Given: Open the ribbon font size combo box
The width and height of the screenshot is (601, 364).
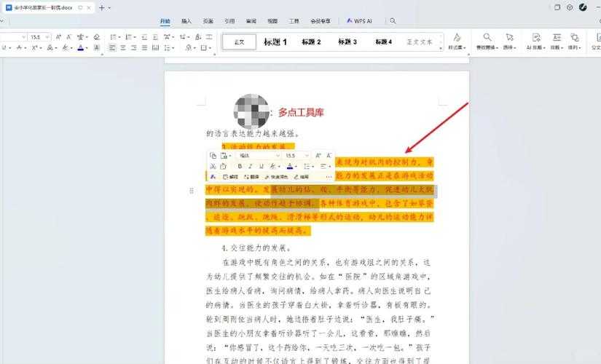Looking at the screenshot, I should [40, 37].
